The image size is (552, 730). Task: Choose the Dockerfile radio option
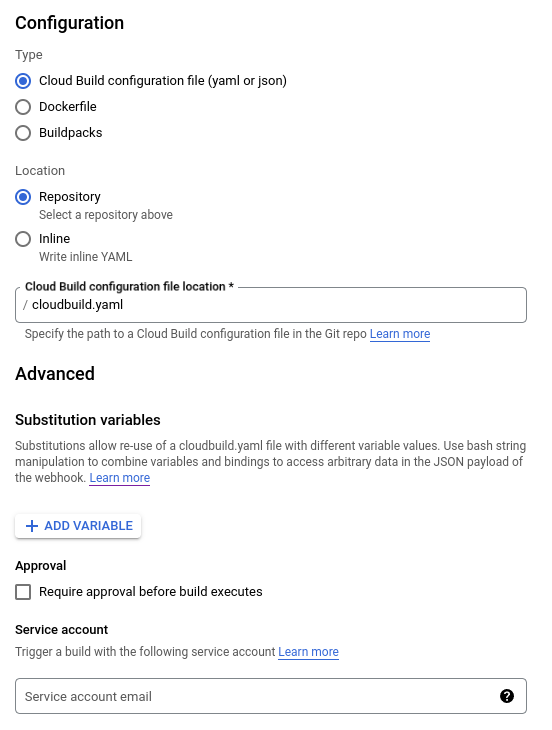23,107
